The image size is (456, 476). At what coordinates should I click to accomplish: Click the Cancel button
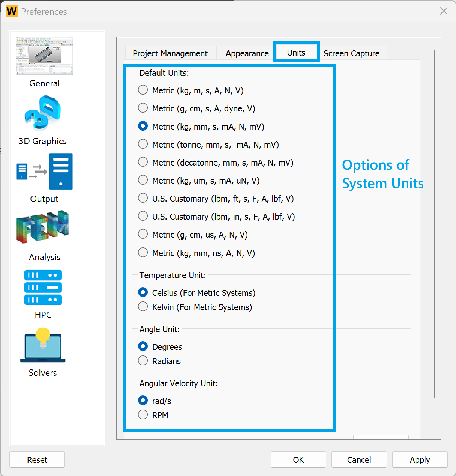(x=359, y=460)
